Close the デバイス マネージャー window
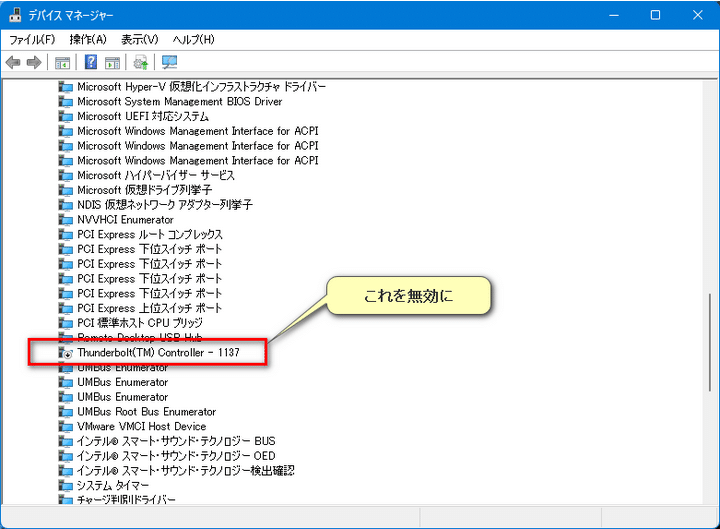The width and height of the screenshot is (720, 529). (x=698, y=15)
